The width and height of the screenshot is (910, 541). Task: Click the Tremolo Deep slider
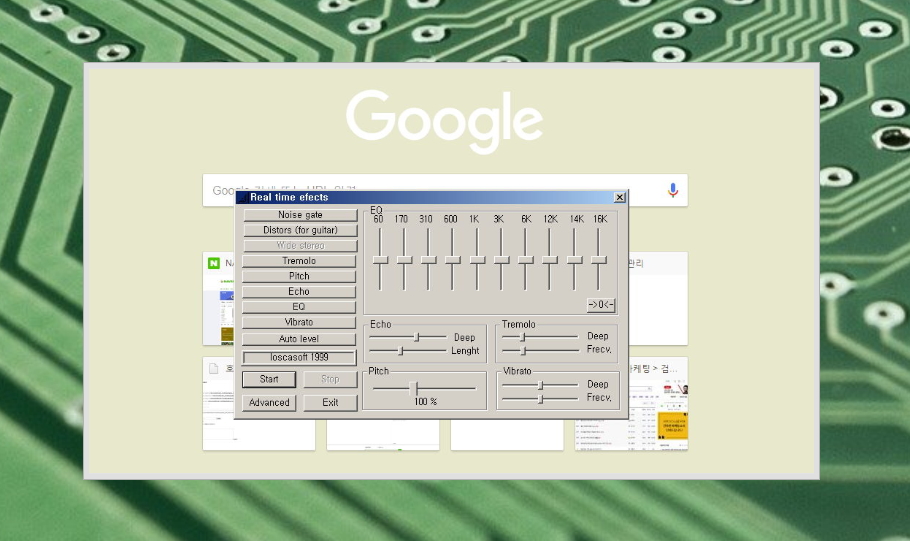(x=540, y=337)
